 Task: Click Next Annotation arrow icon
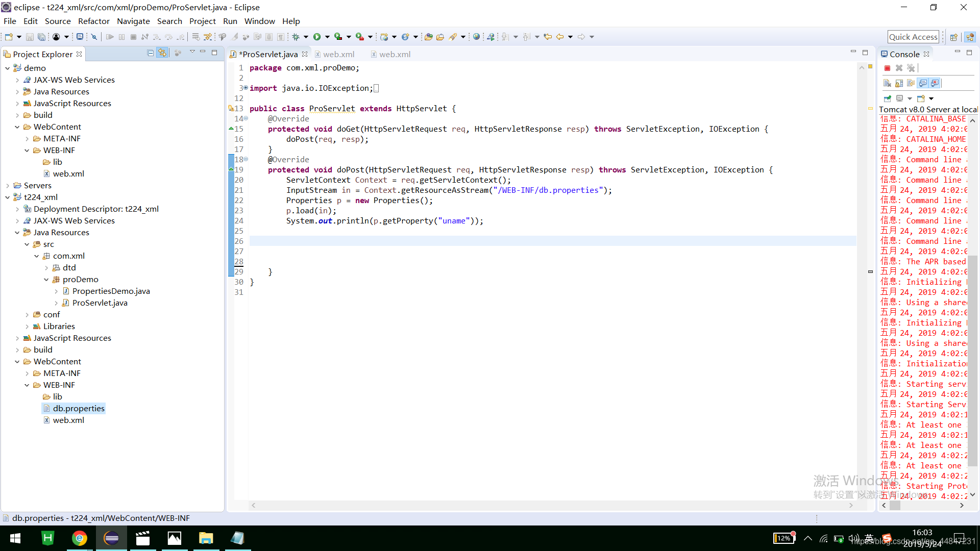505,37
